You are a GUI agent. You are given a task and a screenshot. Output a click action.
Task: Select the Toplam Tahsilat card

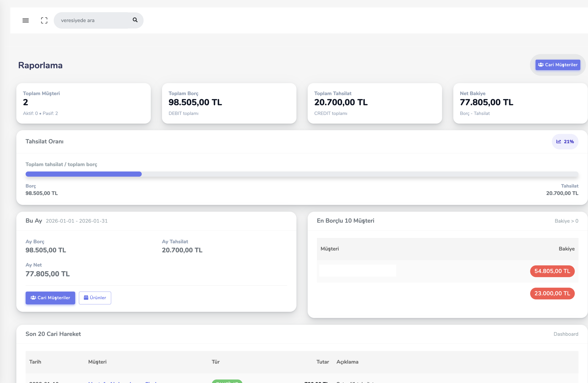coord(375,103)
